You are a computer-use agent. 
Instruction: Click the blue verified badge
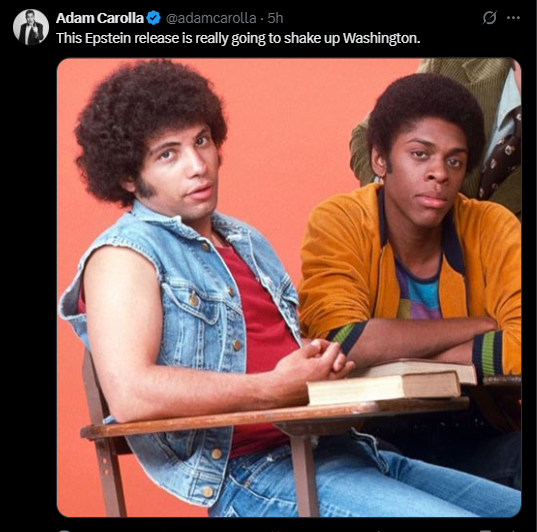pyautogui.click(x=153, y=18)
